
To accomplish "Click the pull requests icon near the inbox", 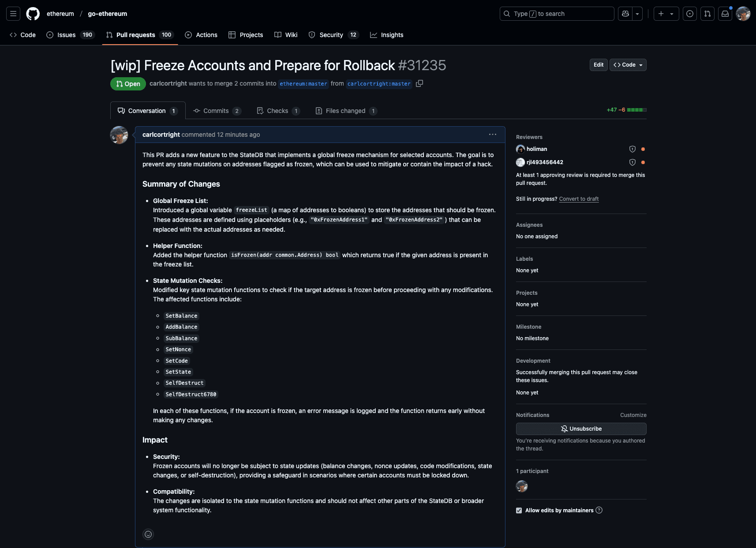I will [x=707, y=14].
